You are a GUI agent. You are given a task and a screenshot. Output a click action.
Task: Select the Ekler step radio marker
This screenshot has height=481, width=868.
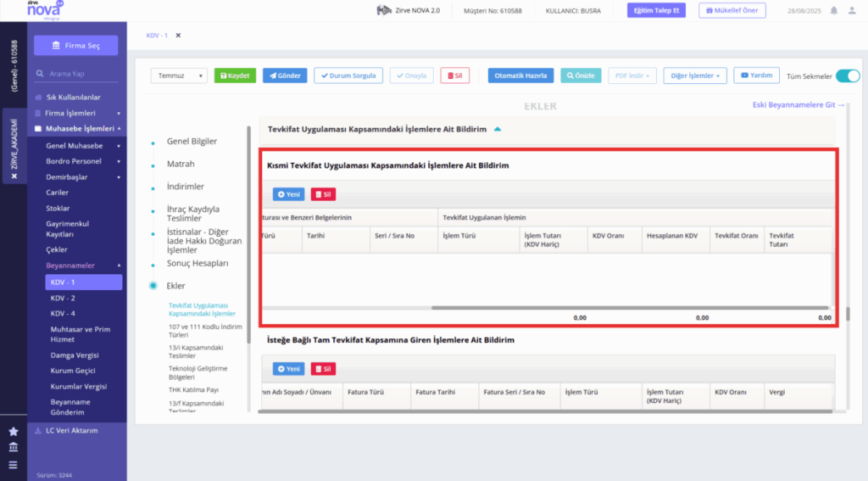click(153, 285)
